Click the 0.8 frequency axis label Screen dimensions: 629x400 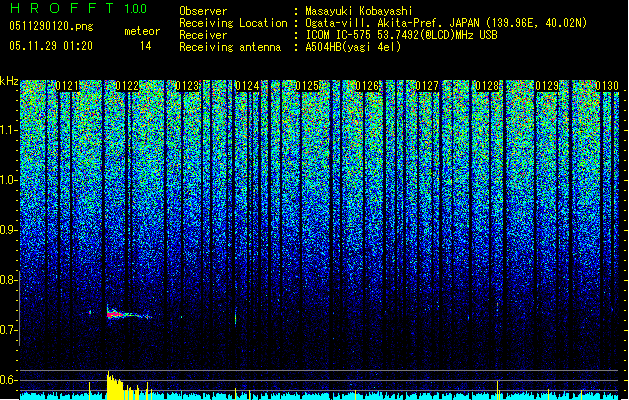[8, 280]
